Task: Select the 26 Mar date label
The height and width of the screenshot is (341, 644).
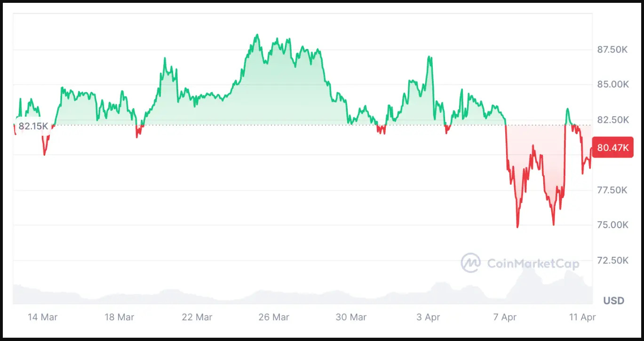Action: click(274, 317)
